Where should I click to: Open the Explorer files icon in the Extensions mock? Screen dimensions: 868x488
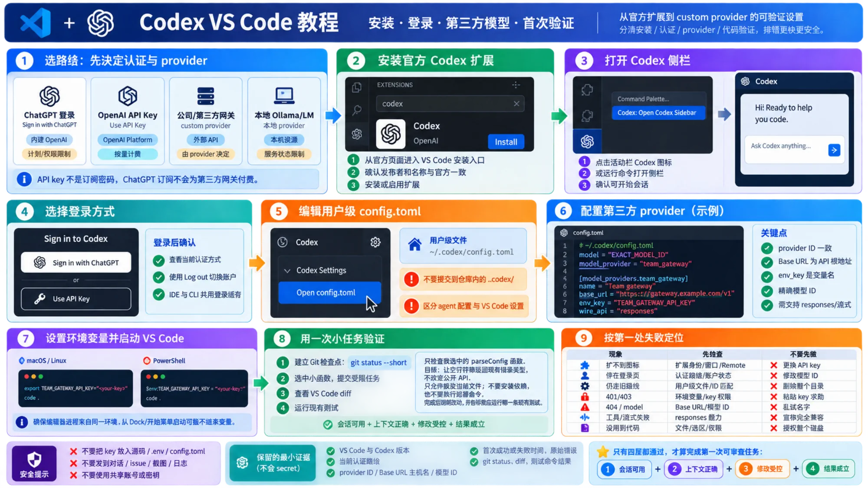[x=357, y=88]
